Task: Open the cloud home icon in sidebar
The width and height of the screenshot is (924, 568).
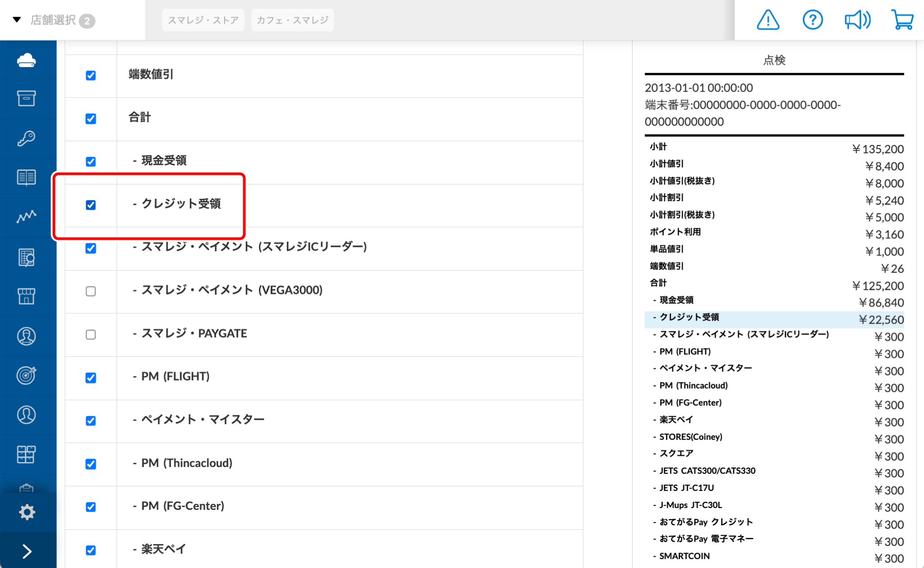Action: click(x=27, y=60)
